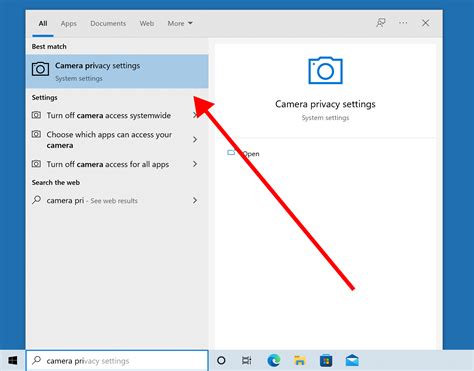Click camera icon next to Choose which apps
Viewport: 474px width, 371px height.
pos(36,134)
